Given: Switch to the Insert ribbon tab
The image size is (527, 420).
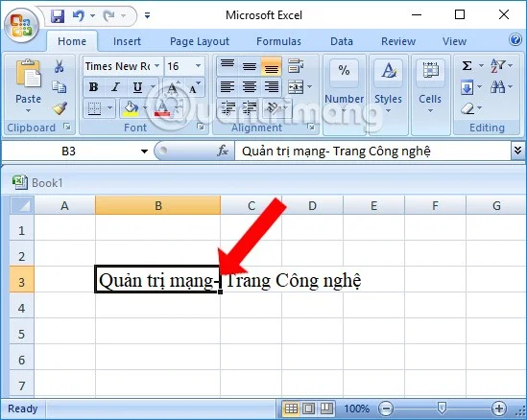Looking at the screenshot, I should pos(127,41).
